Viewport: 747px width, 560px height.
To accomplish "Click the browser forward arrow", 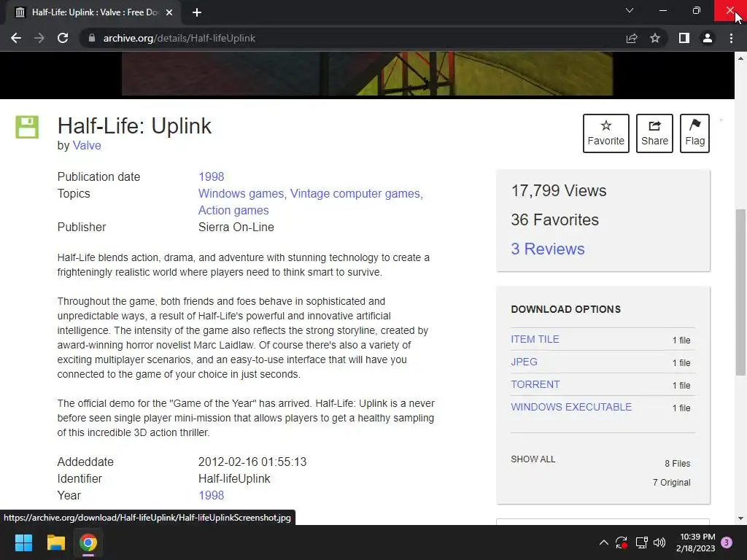I will tap(39, 38).
